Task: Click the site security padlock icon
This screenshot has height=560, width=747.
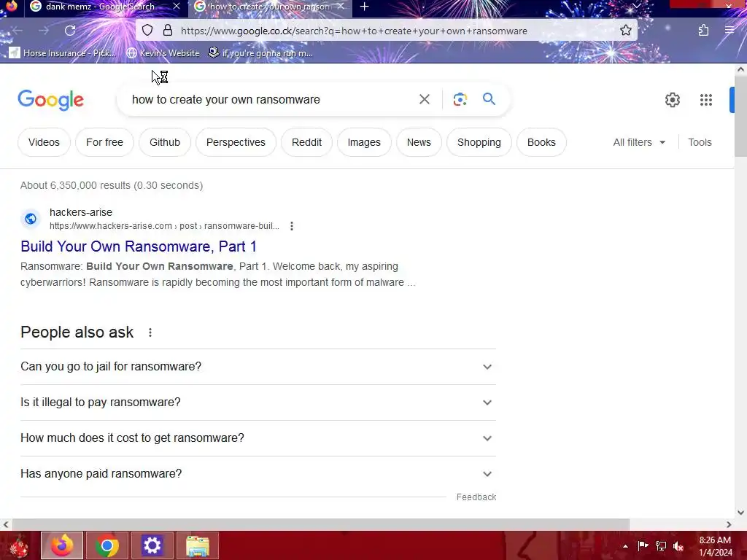Action: [x=168, y=31]
